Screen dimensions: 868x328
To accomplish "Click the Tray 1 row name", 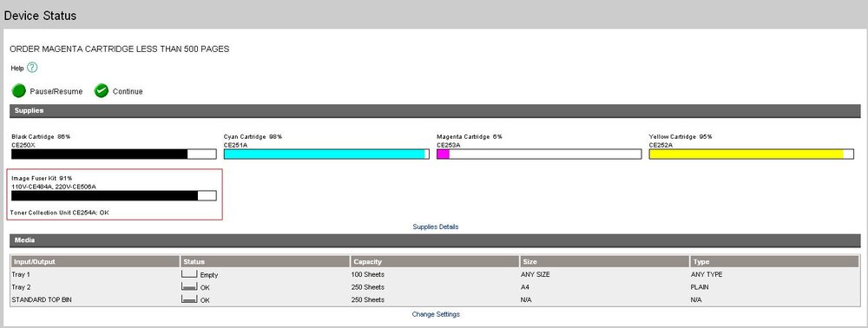I will coord(20,274).
